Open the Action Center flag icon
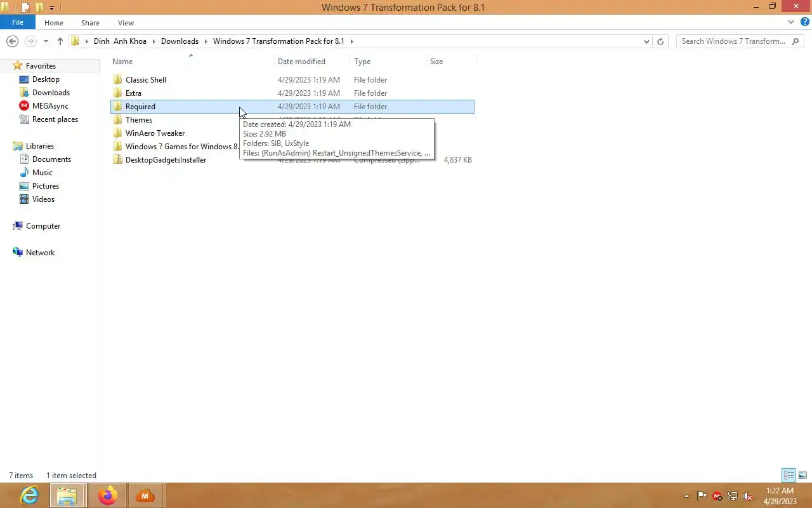Image resolution: width=812 pixels, height=508 pixels. click(702, 496)
